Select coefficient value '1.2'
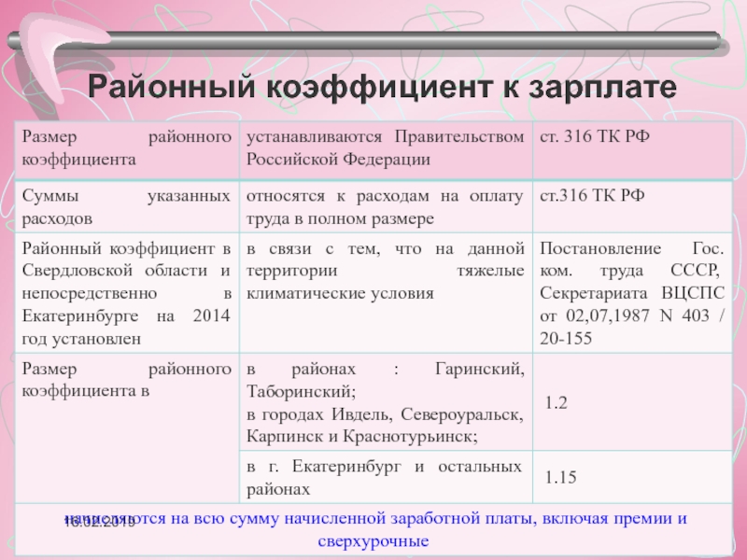Viewport: 747px width, 560px height. (556, 403)
